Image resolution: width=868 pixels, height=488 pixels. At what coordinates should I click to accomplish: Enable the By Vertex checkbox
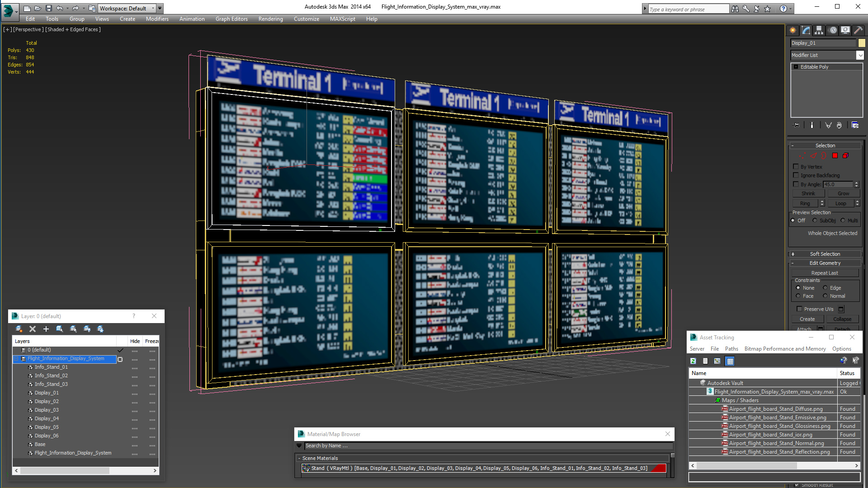pyautogui.click(x=796, y=167)
